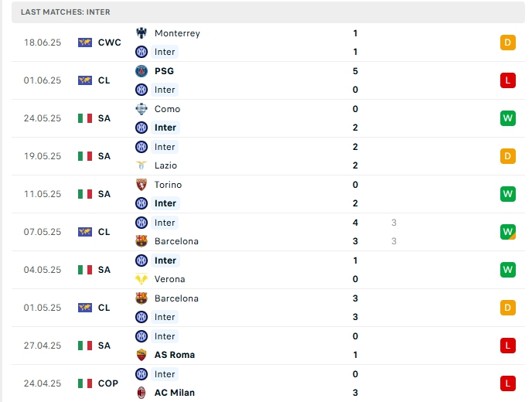Open the AC Milan team link
Viewport: 532px width, 402px height.
(x=174, y=393)
